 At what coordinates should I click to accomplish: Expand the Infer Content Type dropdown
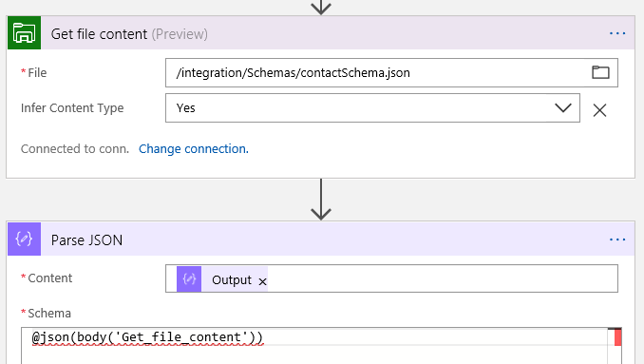click(x=562, y=107)
